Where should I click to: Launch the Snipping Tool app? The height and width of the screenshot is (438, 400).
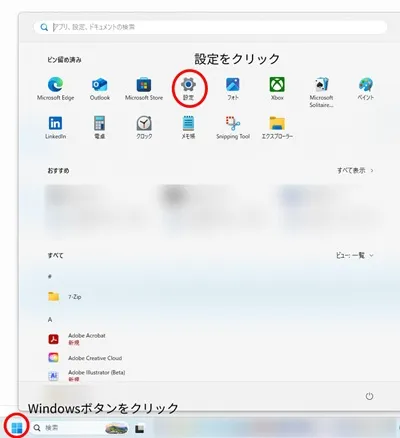pos(233,127)
